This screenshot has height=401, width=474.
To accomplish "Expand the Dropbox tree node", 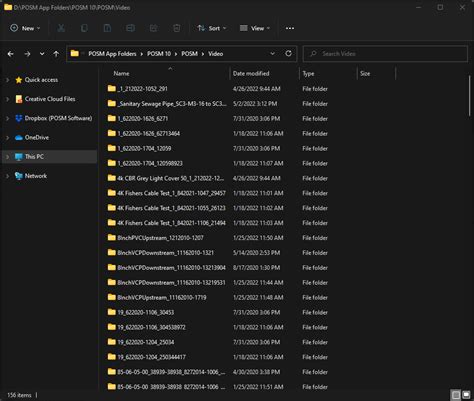I will 7,118.
